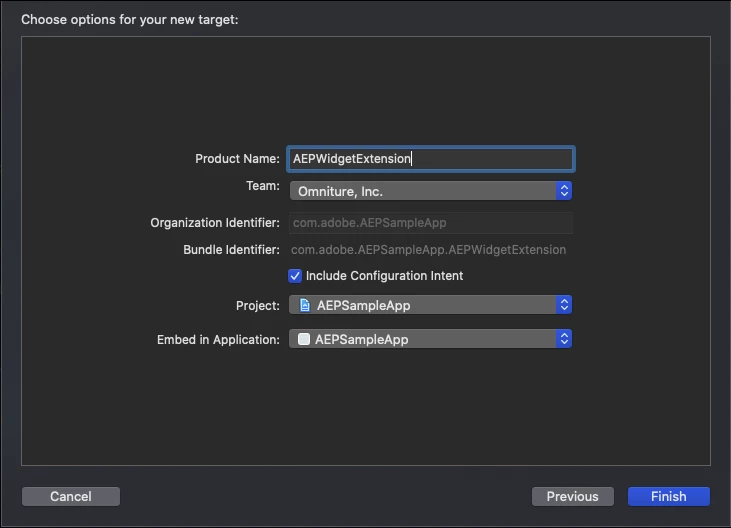
Task: Click the Embed in Application label
Action: click(x=218, y=340)
